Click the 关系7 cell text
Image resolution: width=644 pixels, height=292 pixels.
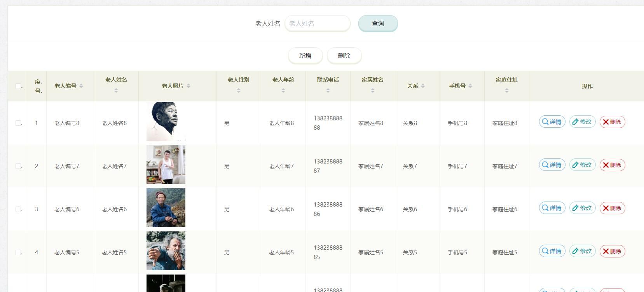click(x=410, y=166)
